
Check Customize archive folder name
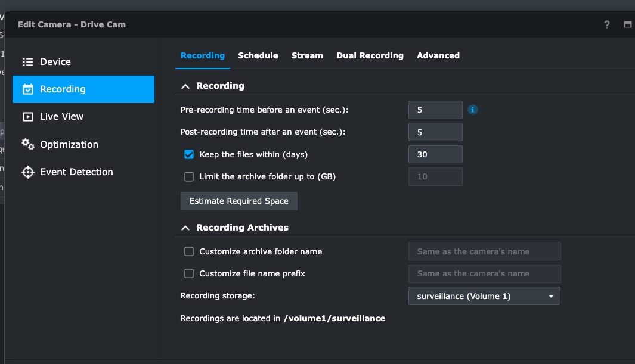(x=189, y=251)
